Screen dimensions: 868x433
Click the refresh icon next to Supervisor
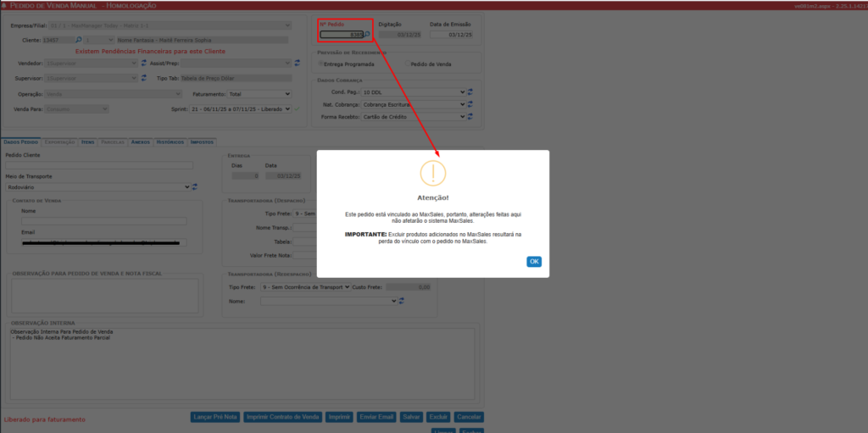tap(143, 79)
